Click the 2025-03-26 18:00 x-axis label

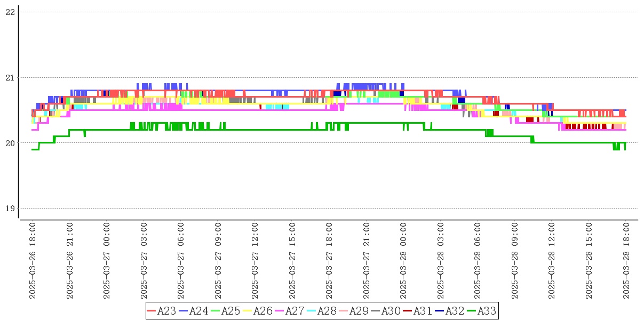33,261
